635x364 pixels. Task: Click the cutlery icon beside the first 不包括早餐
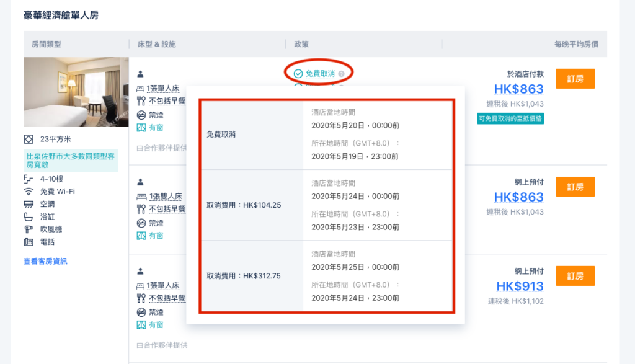[x=141, y=101]
